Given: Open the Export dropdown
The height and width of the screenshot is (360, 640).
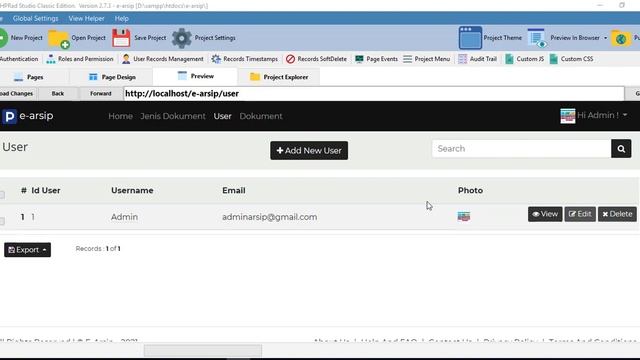Looking at the screenshot, I should coord(27,250).
